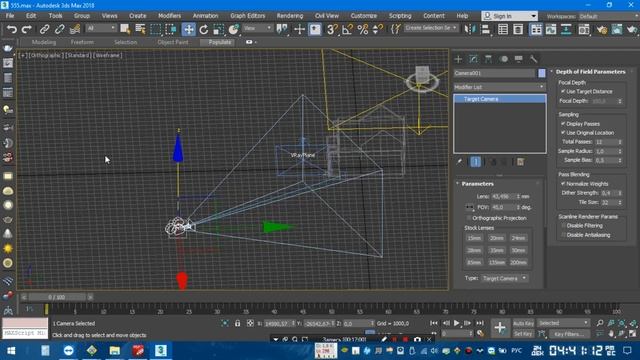The width and height of the screenshot is (640, 360).
Task: Click the Align tool icon
Action: pos(485,29)
